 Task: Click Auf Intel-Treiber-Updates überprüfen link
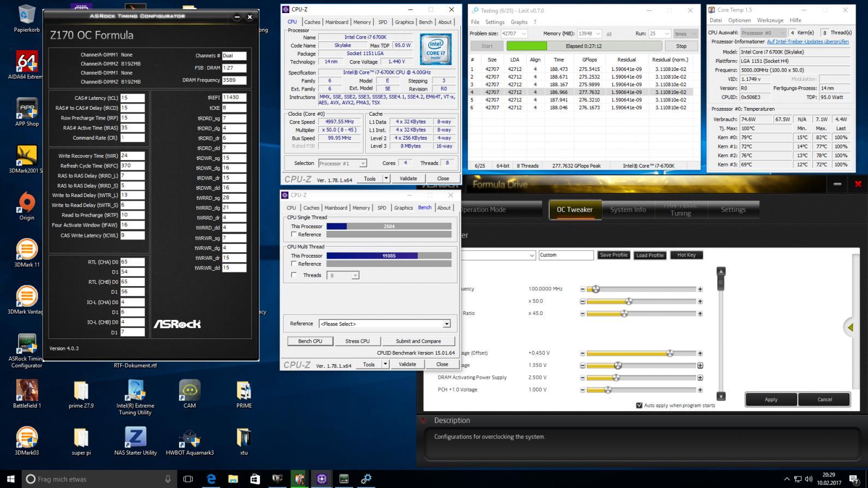point(807,41)
